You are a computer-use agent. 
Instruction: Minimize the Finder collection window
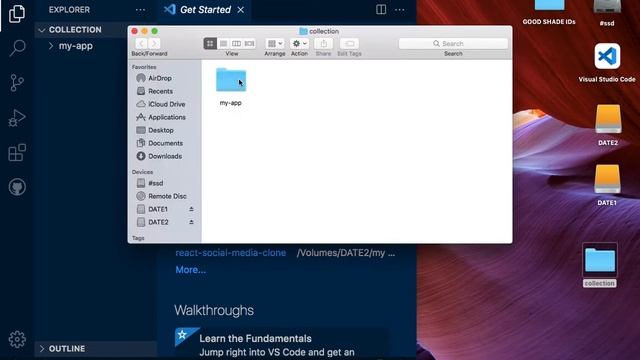pyautogui.click(x=144, y=31)
